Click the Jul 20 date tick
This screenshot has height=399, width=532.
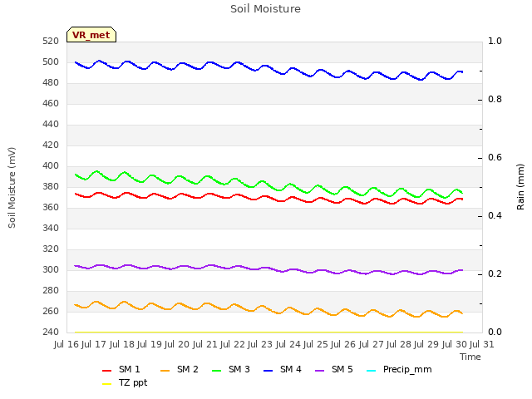tap(177, 345)
